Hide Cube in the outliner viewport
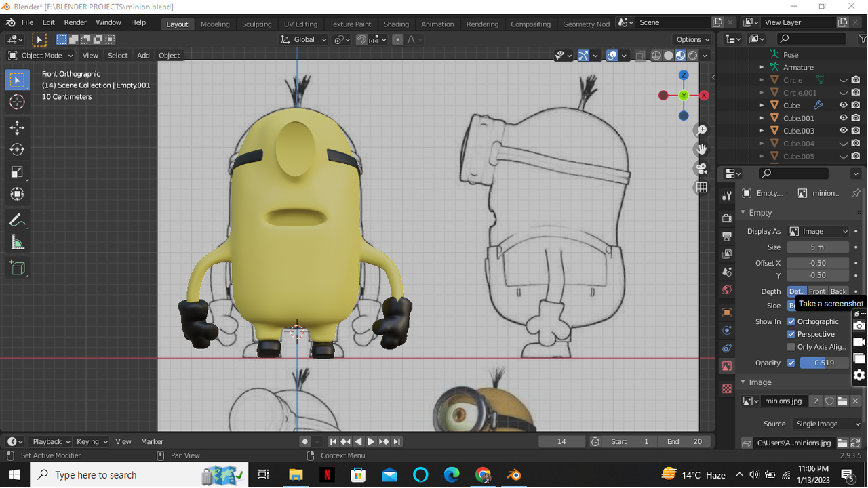 (x=844, y=105)
